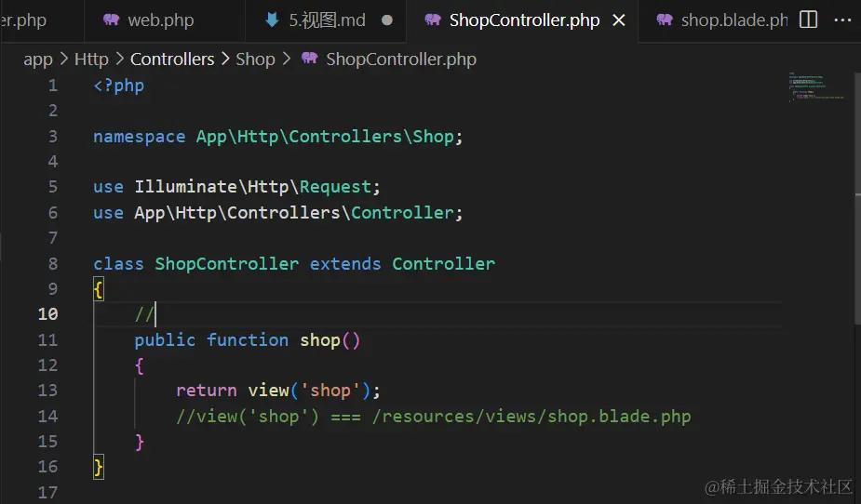The height and width of the screenshot is (504, 861).
Task: Click the app breadcrumb segment
Action: click(x=38, y=60)
